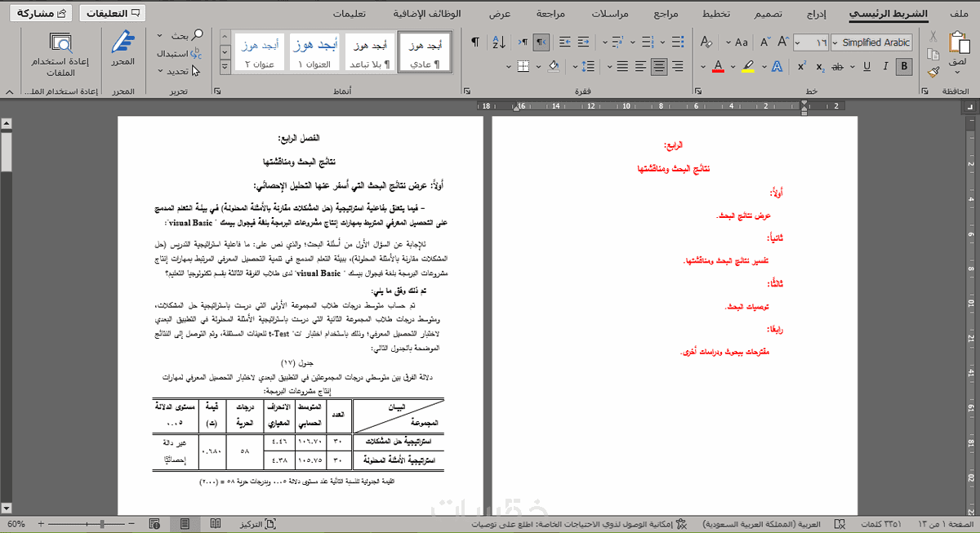
Task: Apply superscript with the x² icon
Action: (x=802, y=66)
